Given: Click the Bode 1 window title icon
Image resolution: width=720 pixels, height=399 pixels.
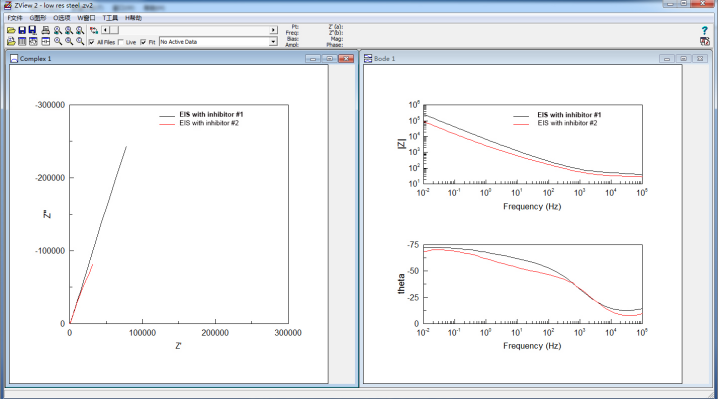Looking at the screenshot, I should (368, 58).
